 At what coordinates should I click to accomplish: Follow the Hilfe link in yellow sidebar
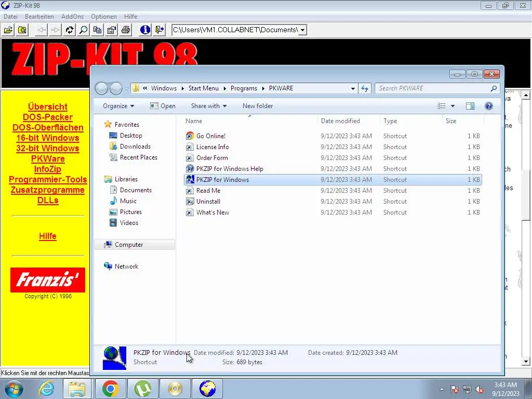click(48, 236)
